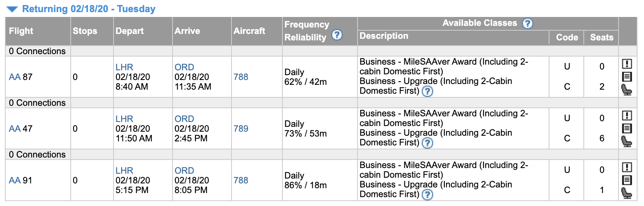Open the Frequency Reliability help icon
This screenshot has width=644, height=206.
pos(337,35)
